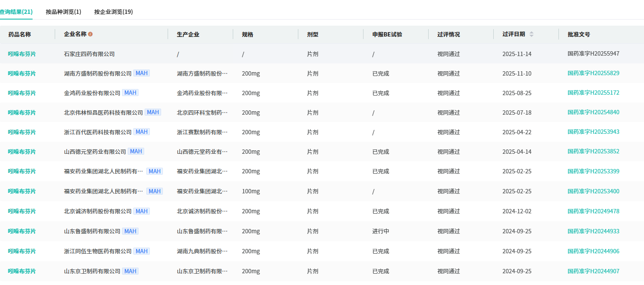
Task: Click the 过评情况 column header
Action: (x=449, y=34)
